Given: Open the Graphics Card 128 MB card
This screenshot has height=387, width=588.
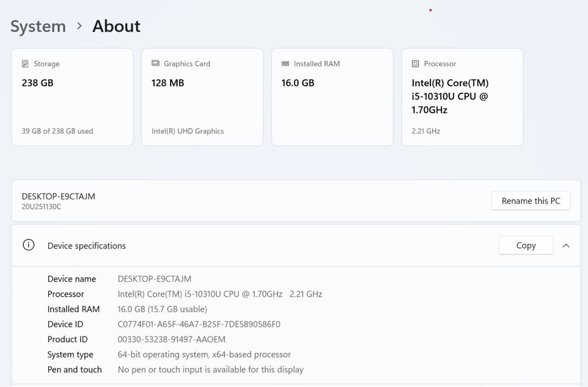Looking at the screenshot, I should point(202,97).
